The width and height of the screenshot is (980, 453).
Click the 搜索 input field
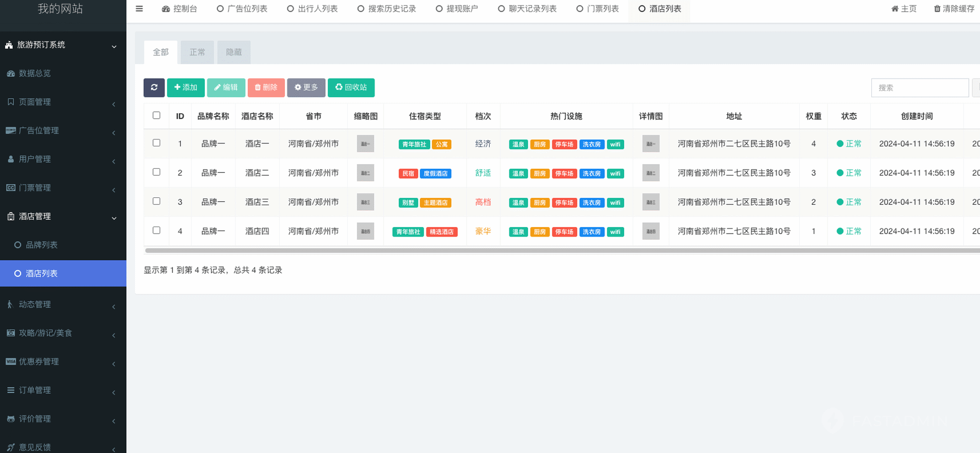click(x=920, y=88)
